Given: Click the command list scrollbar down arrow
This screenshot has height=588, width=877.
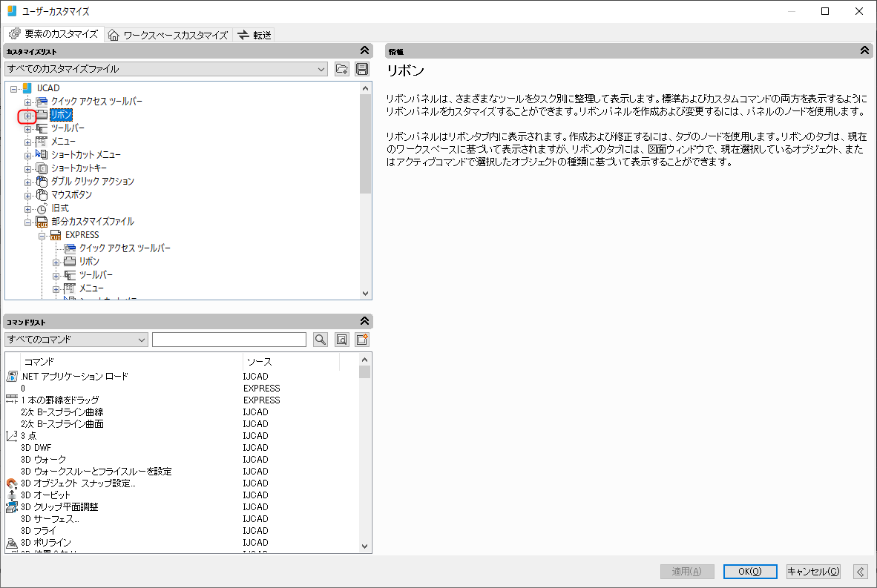Looking at the screenshot, I should pos(365,546).
